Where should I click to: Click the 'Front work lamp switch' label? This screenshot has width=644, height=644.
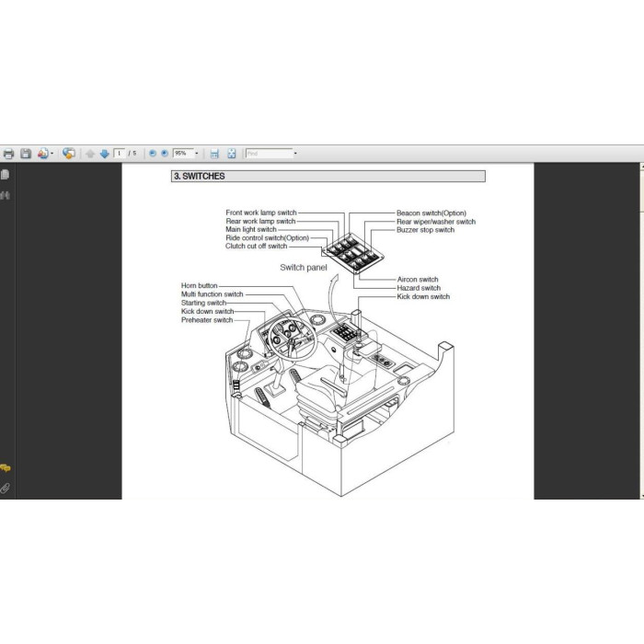tap(261, 213)
